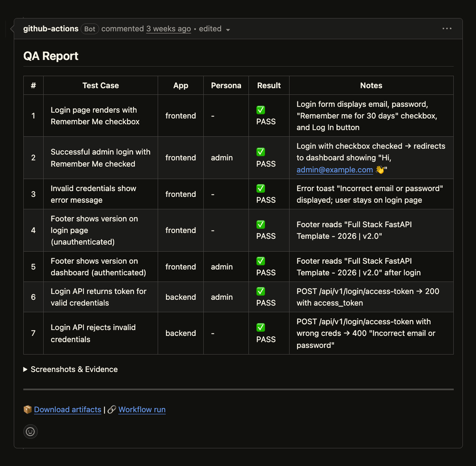476x466 pixels.
Task: Open the Download artifacts link
Action: pyautogui.click(x=67, y=410)
